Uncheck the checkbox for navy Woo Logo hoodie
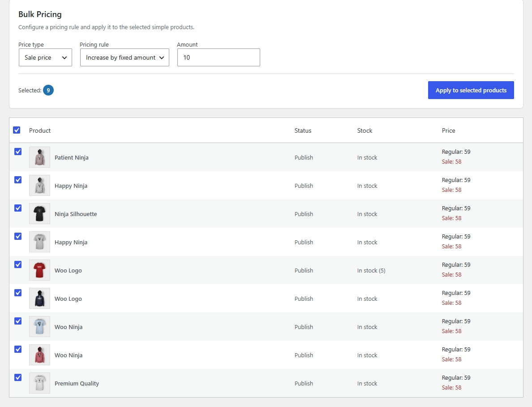This screenshot has height=407, width=532. point(18,293)
